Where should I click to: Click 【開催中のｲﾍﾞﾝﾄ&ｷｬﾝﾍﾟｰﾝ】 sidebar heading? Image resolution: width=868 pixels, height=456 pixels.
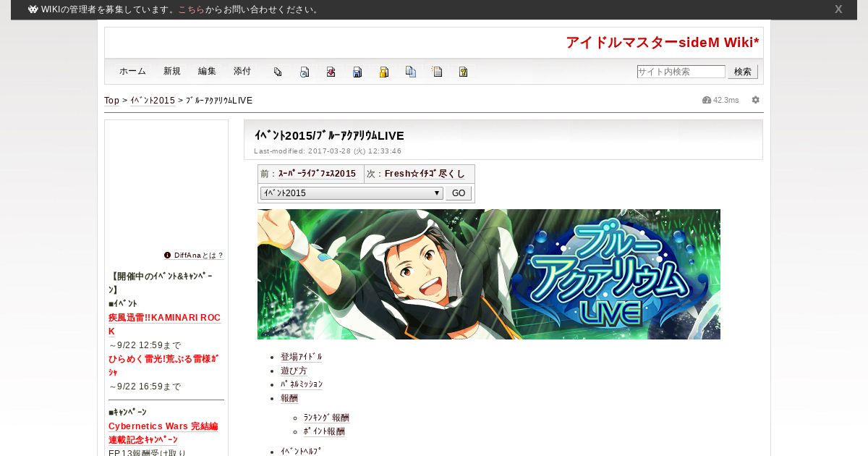point(161,283)
